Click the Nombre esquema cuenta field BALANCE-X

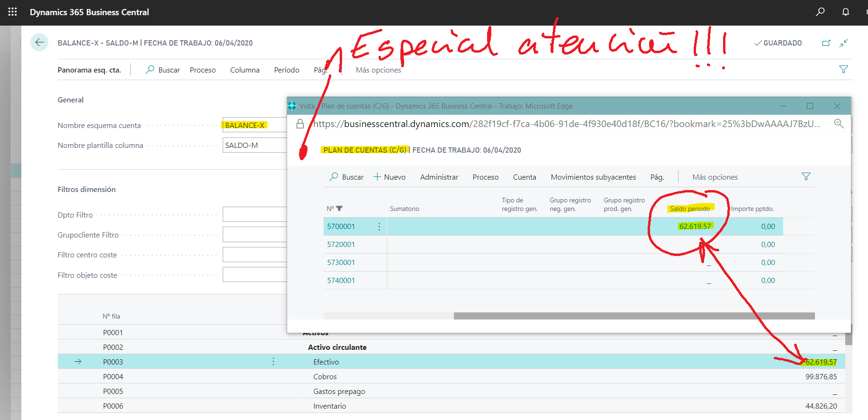254,125
